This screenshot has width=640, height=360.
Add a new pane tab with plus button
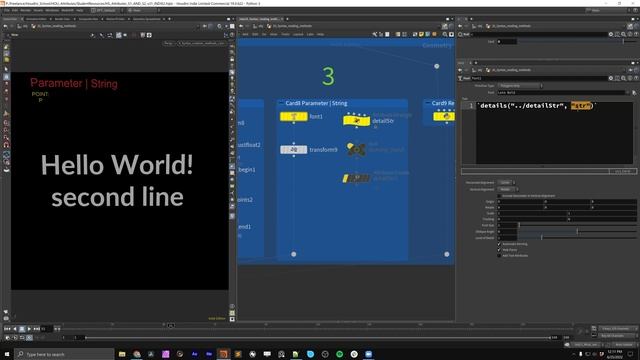169,19
